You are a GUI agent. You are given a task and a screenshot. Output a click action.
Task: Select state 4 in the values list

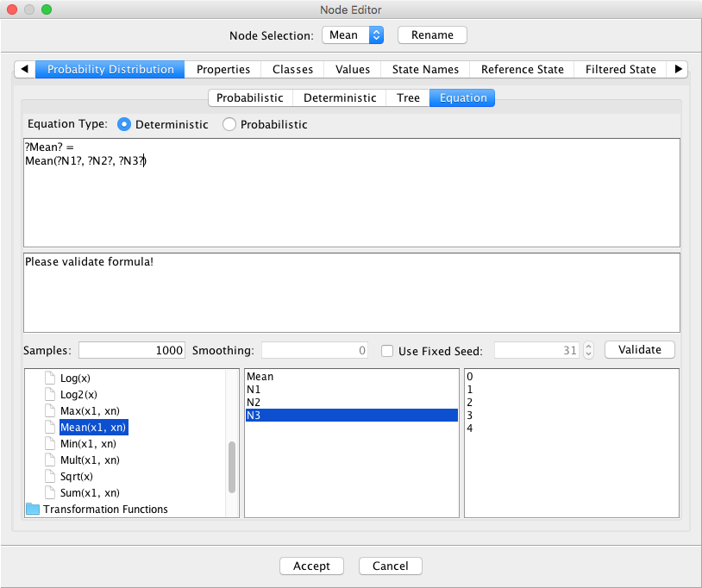(x=572, y=428)
